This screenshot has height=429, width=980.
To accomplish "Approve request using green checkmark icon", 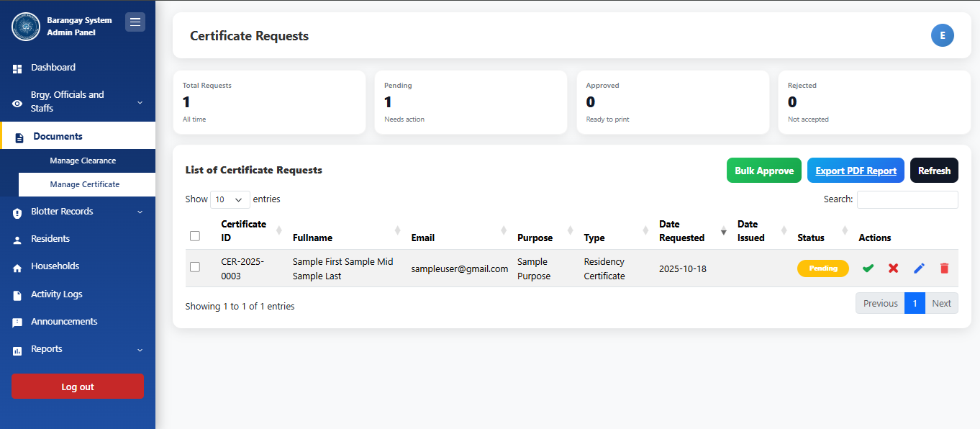I will pos(868,268).
